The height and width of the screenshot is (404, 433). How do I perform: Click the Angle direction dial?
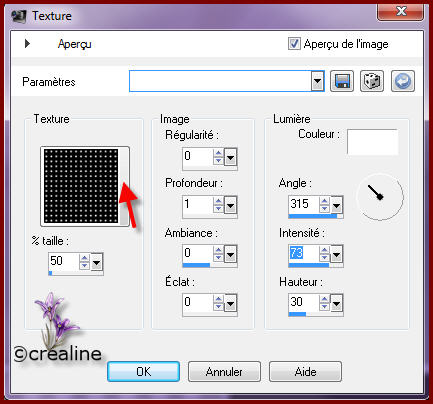point(380,197)
